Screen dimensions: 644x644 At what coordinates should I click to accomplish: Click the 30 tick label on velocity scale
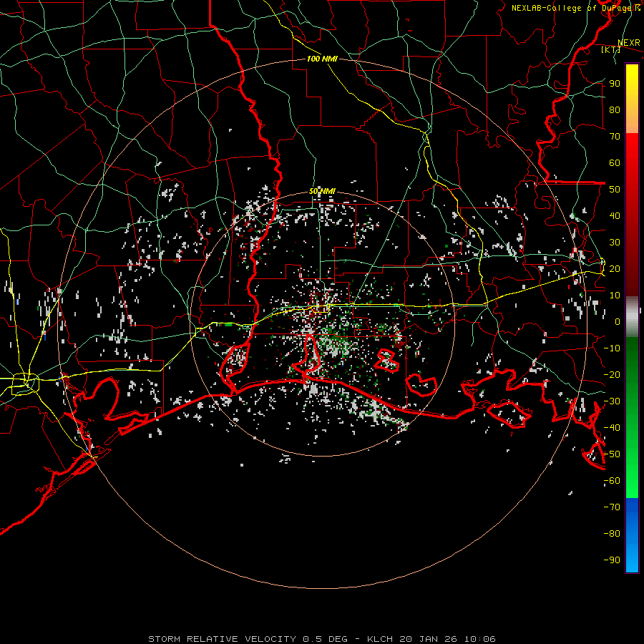point(615,243)
